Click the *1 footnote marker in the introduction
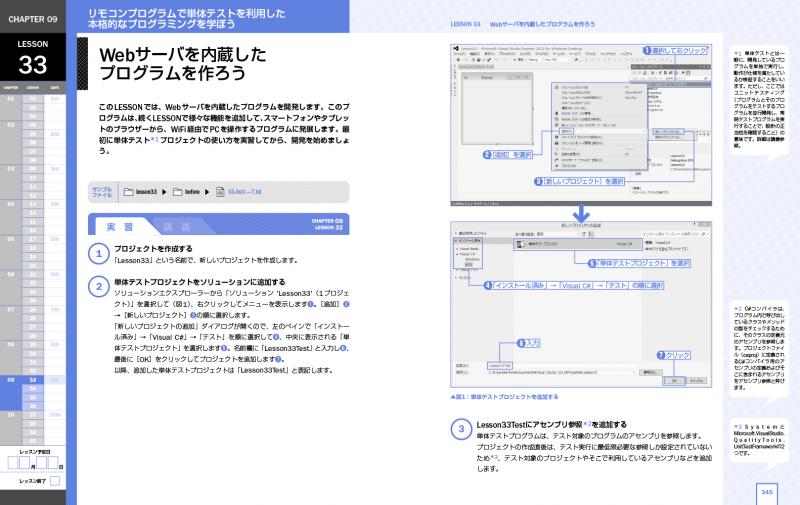 pos(155,140)
